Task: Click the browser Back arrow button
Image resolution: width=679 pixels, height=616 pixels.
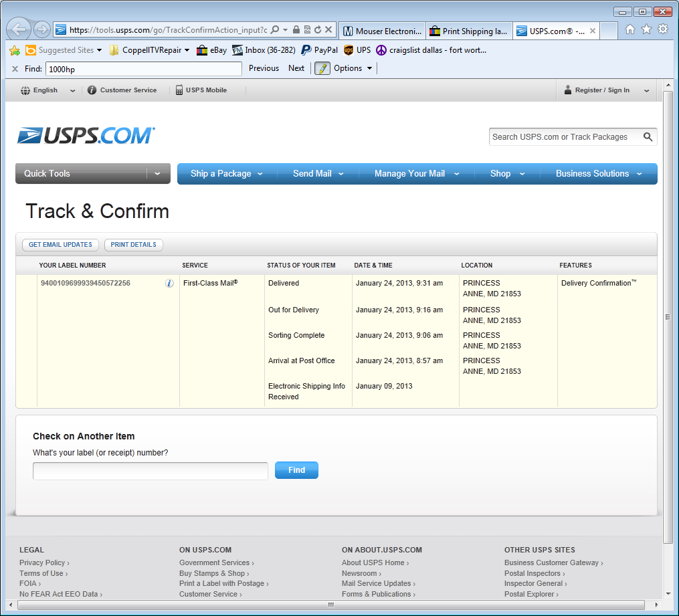Action: click(x=19, y=29)
